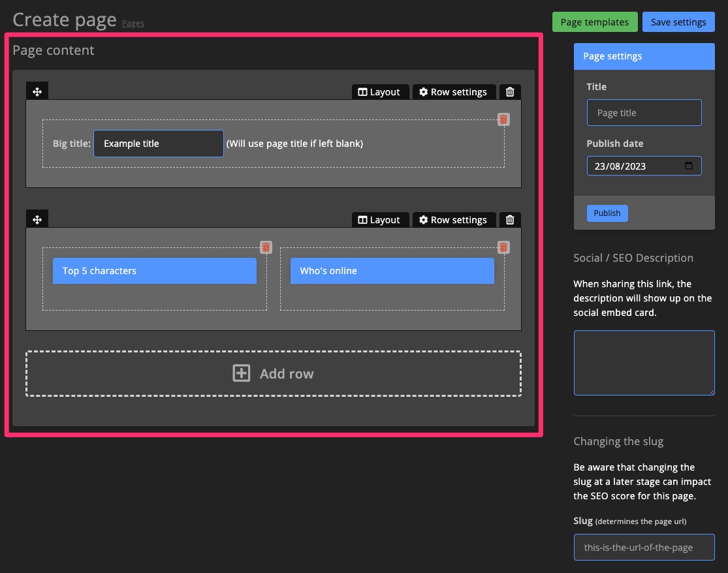Open the Page templates panel

click(595, 22)
